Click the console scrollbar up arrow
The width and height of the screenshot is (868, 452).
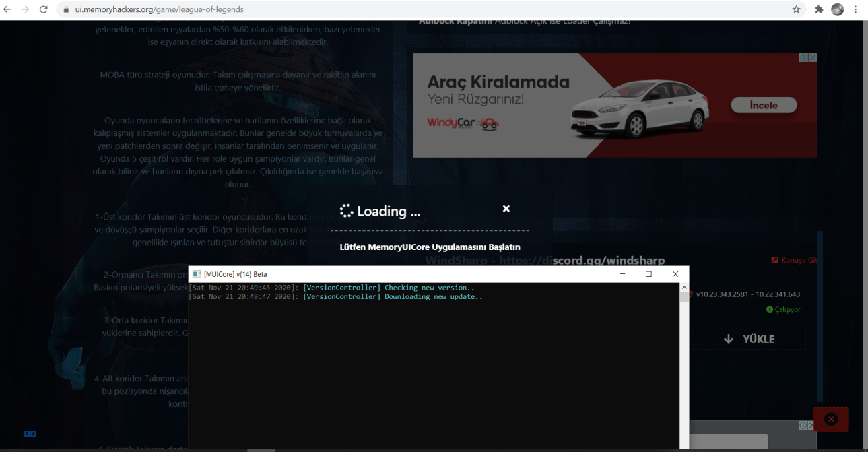[684, 288]
